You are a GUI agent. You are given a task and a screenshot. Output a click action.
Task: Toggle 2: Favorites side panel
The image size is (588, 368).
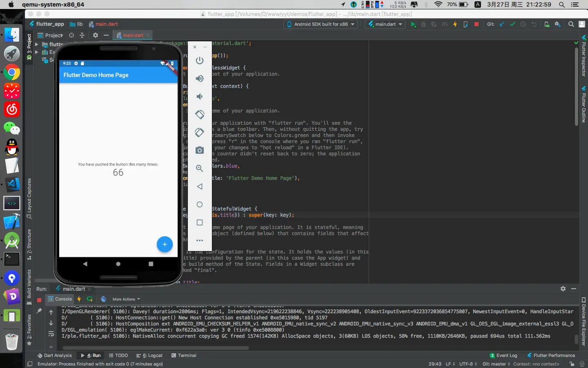click(x=29, y=330)
